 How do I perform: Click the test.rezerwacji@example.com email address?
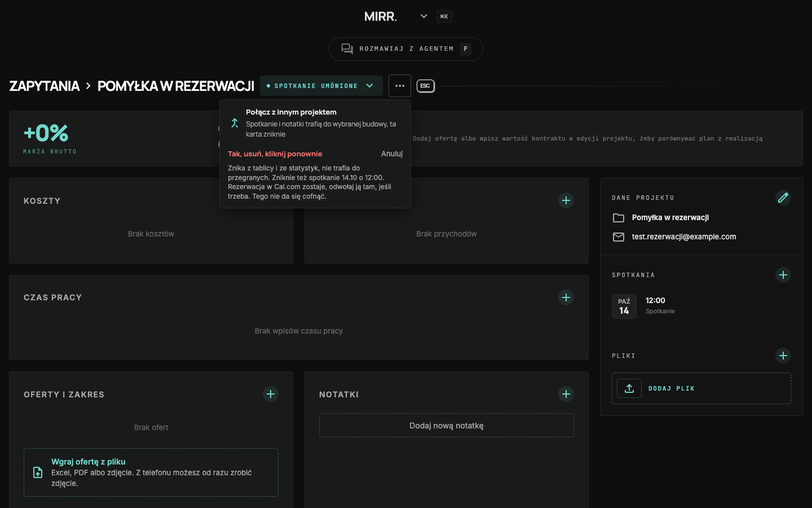(684, 237)
